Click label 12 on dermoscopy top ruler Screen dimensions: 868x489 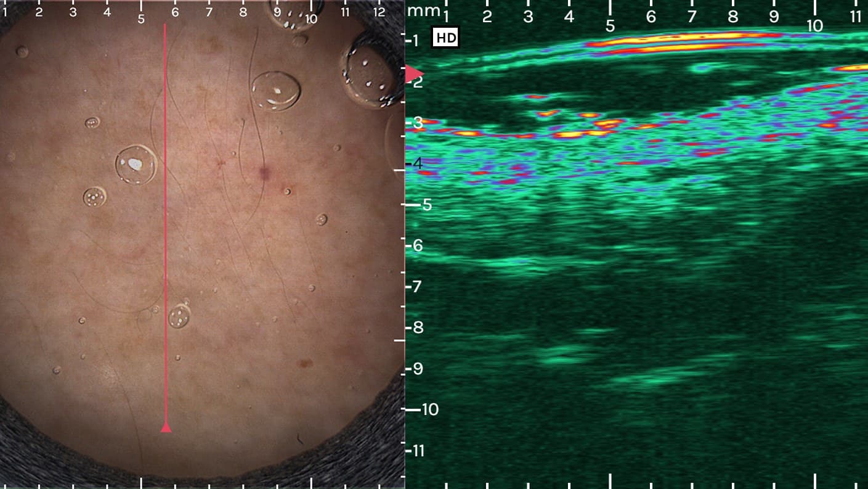click(379, 12)
